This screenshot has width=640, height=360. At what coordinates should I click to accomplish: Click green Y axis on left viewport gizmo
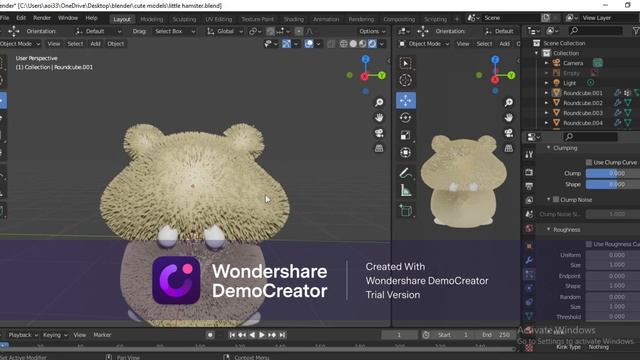coord(382,75)
